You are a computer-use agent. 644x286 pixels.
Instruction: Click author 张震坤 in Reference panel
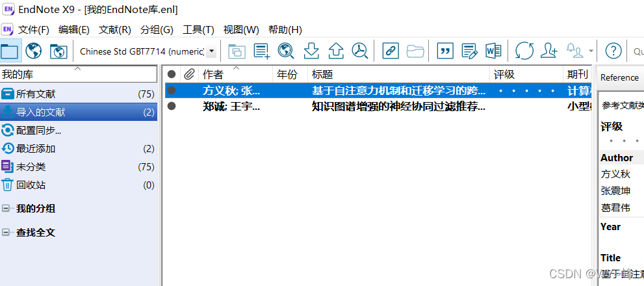(615, 190)
